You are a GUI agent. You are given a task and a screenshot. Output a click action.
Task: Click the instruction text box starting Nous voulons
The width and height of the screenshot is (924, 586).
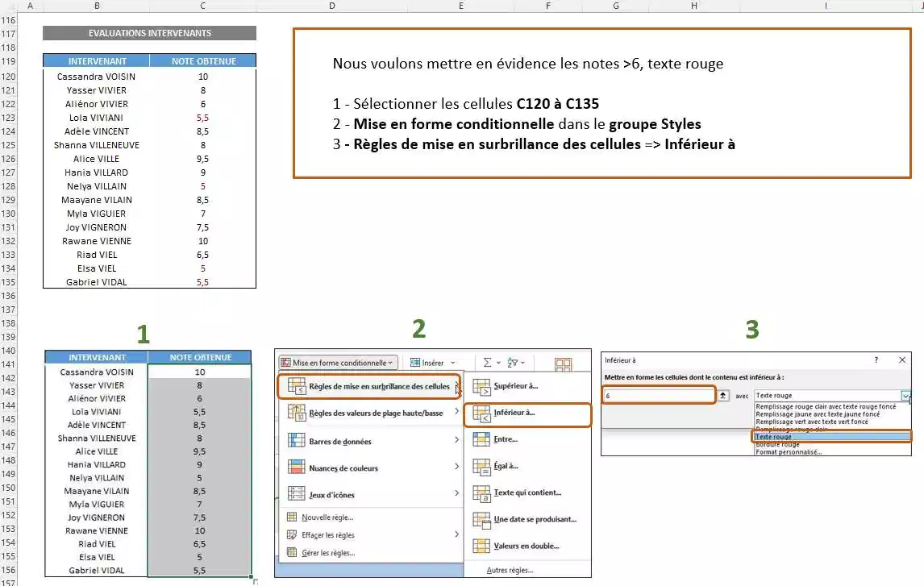(x=602, y=103)
